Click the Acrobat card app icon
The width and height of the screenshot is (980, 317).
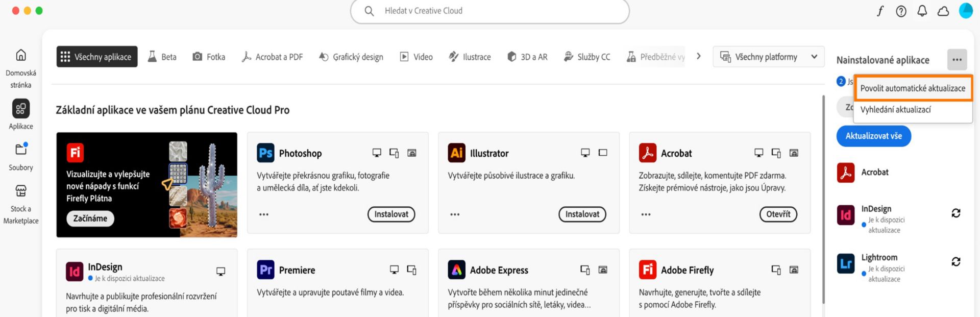[648, 153]
